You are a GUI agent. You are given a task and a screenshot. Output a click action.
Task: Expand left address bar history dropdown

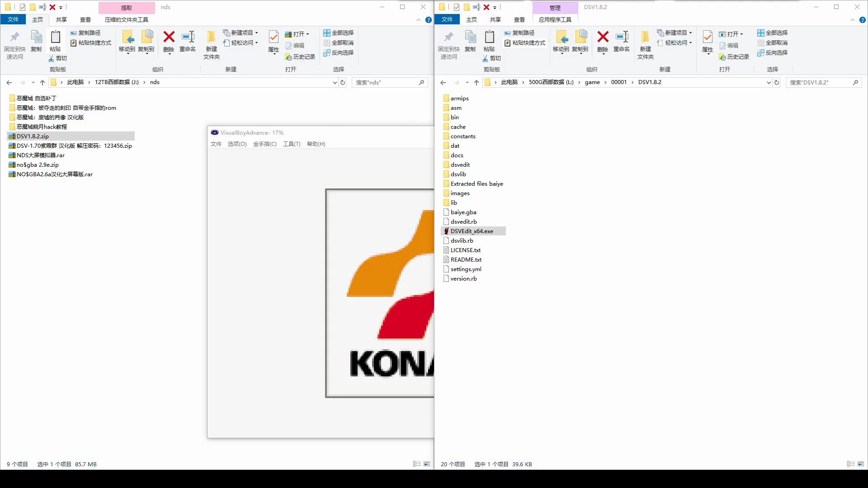click(x=335, y=82)
